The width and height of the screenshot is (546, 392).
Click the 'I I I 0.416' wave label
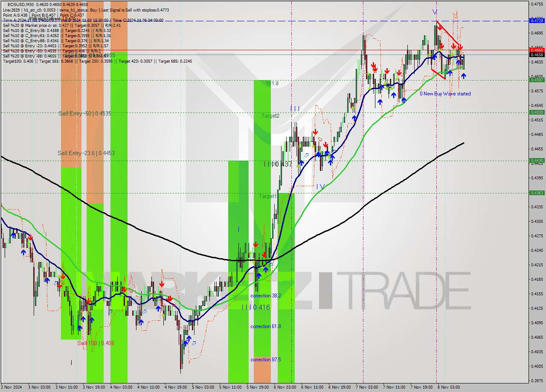256,307
